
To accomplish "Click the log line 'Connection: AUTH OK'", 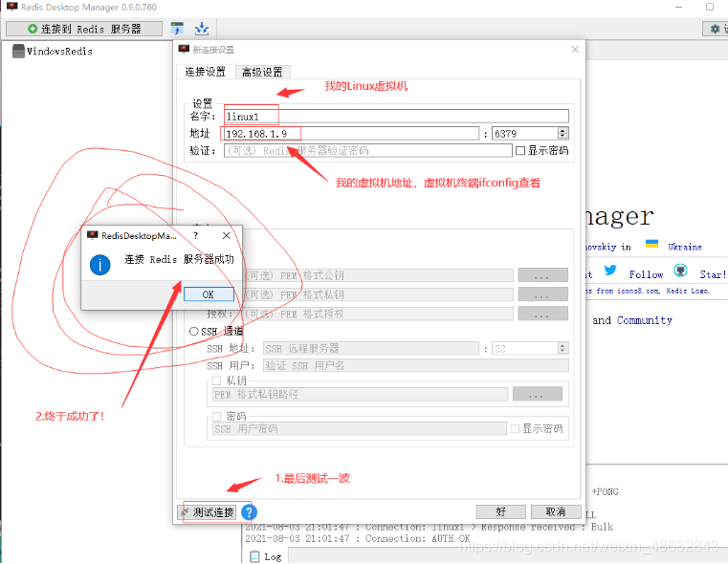I will pyautogui.click(x=358, y=538).
